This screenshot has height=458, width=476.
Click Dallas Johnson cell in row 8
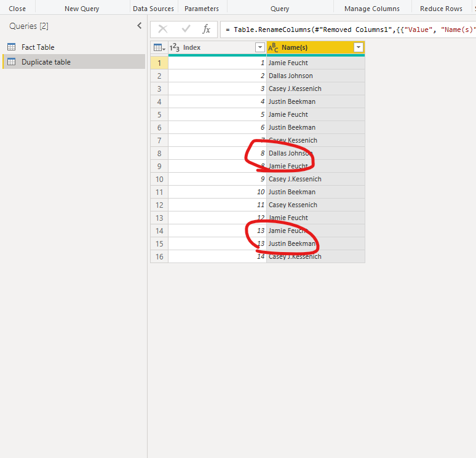(x=315, y=153)
